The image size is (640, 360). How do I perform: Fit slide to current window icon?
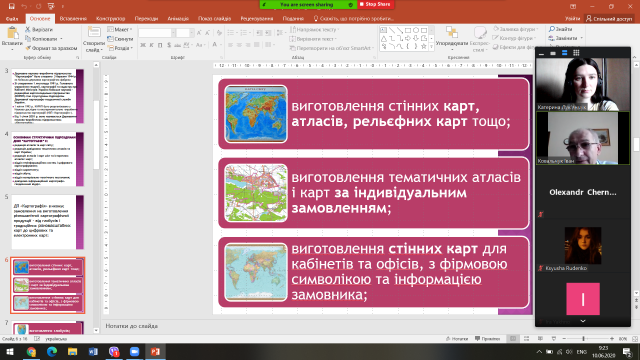coord(635,339)
